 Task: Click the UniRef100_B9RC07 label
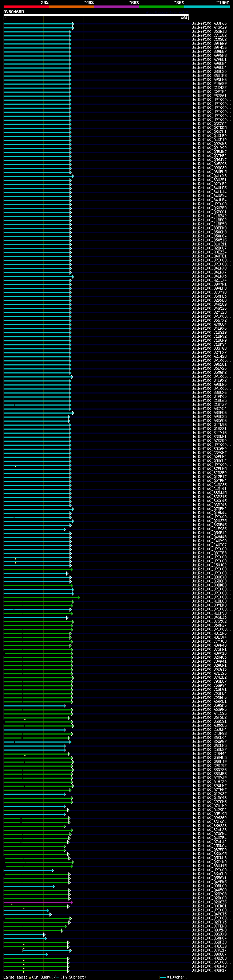209,954
